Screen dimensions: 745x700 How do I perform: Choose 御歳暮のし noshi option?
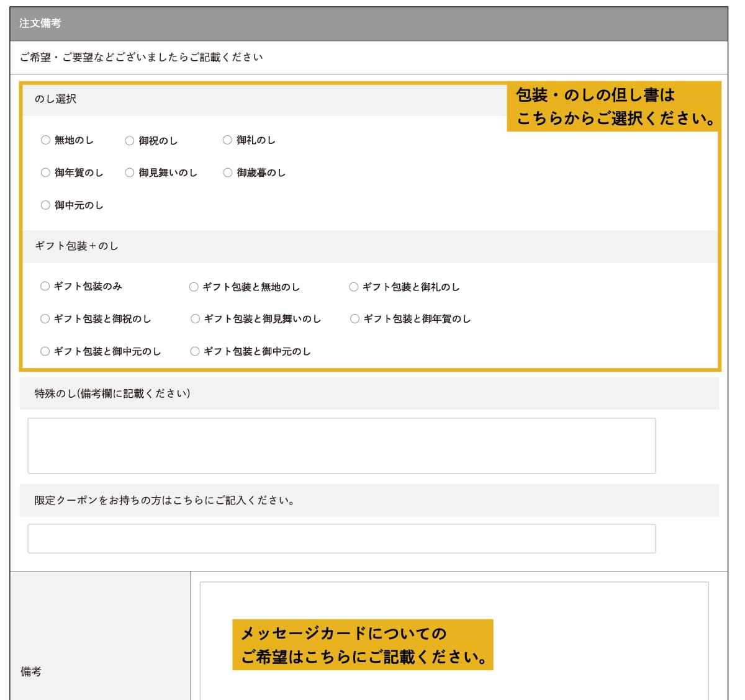point(228,173)
